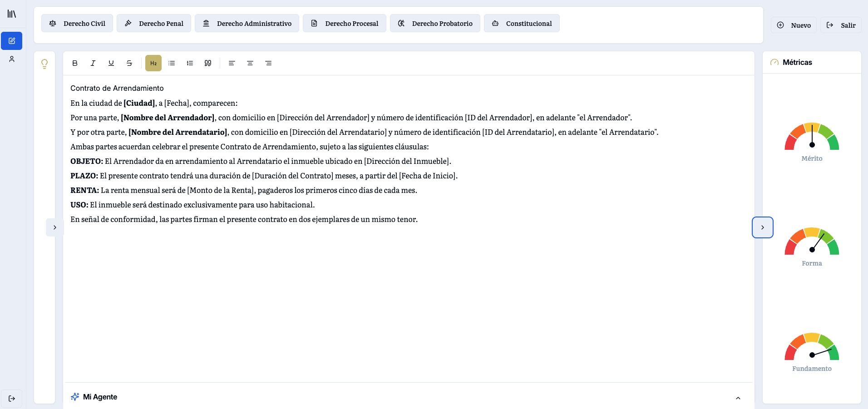Select the right align icon

tap(268, 63)
